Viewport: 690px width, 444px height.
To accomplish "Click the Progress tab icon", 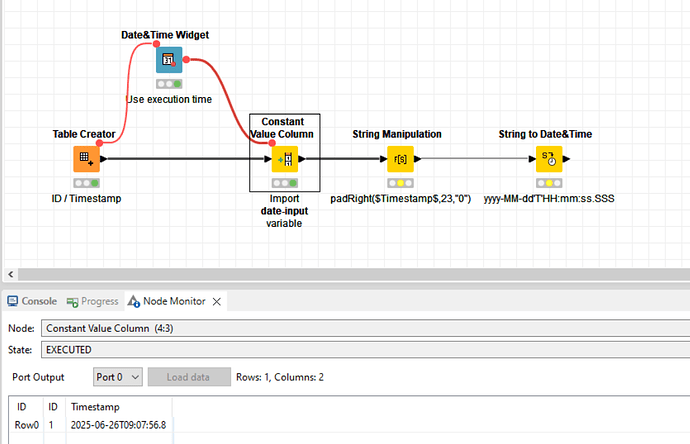I will (x=72, y=302).
